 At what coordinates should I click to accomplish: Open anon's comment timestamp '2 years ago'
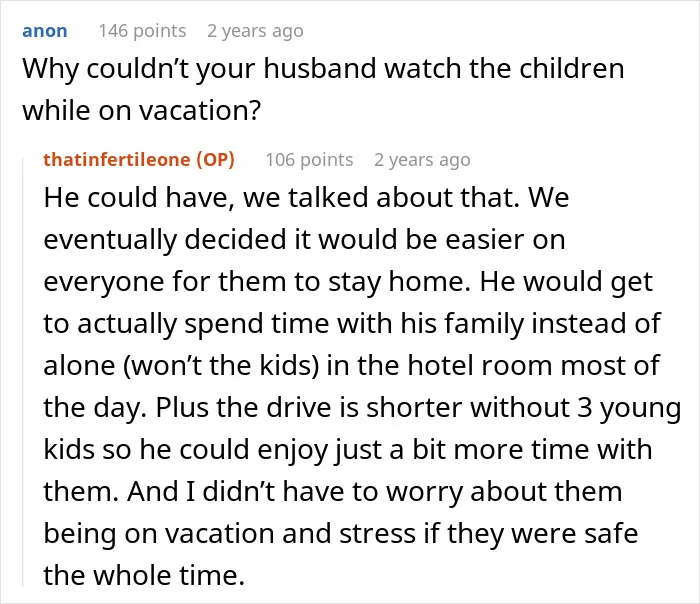pos(255,31)
